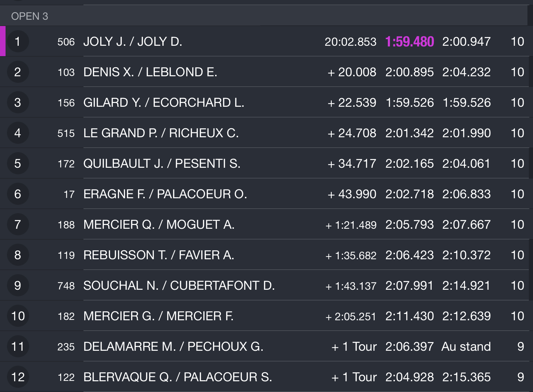The width and height of the screenshot is (533, 392).
Task: Select the position 10 circle badge
Action: click(x=18, y=316)
